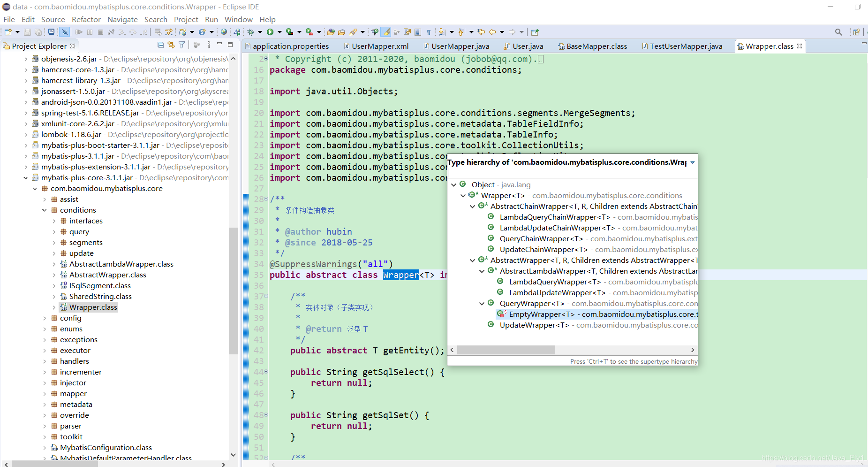Click the Open Perspective icon
868x467 pixels.
(857, 32)
